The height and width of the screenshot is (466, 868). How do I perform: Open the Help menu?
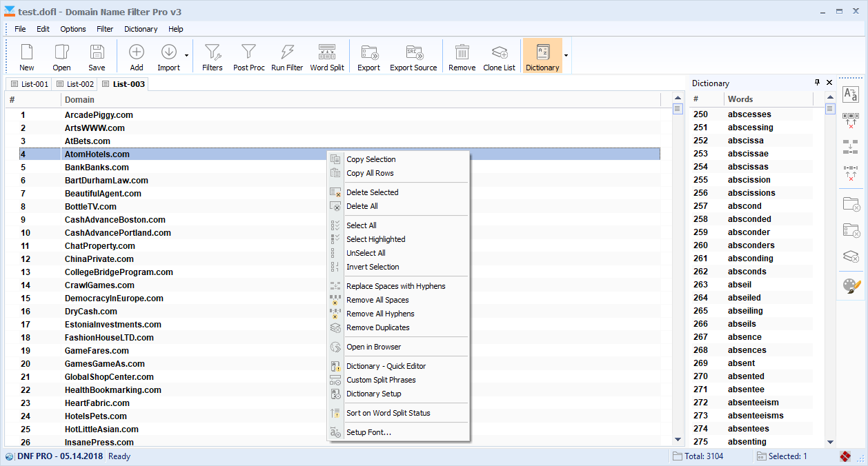click(176, 29)
